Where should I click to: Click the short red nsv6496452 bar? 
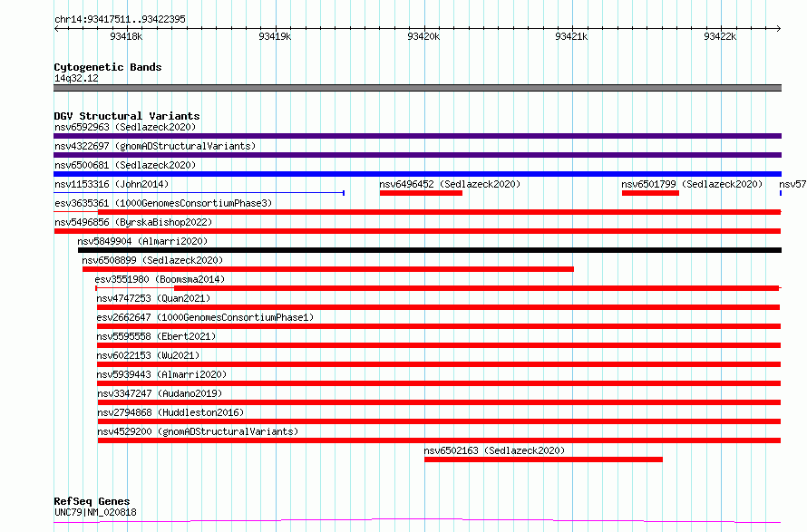tap(421, 193)
